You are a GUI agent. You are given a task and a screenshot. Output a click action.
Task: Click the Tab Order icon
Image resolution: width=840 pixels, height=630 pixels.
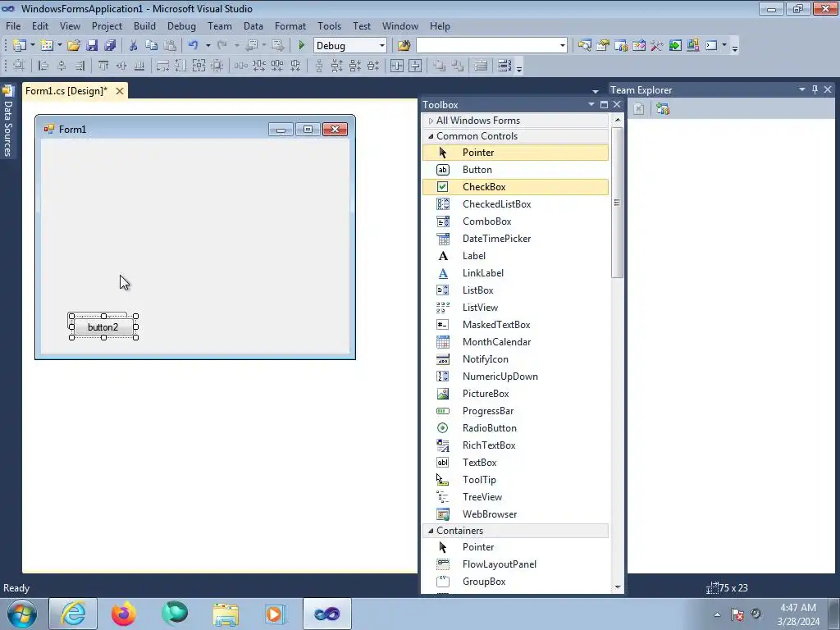pos(504,66)
